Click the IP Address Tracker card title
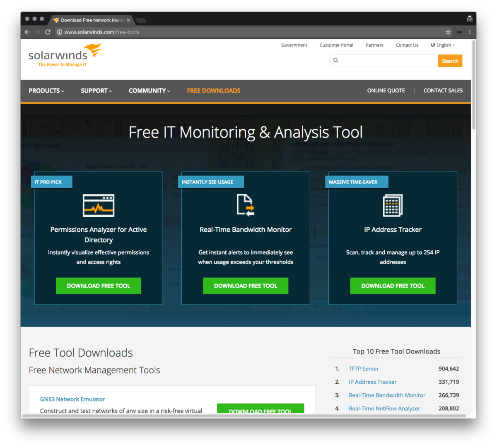This screenshot has height=448, width=497. coord(393,230)
